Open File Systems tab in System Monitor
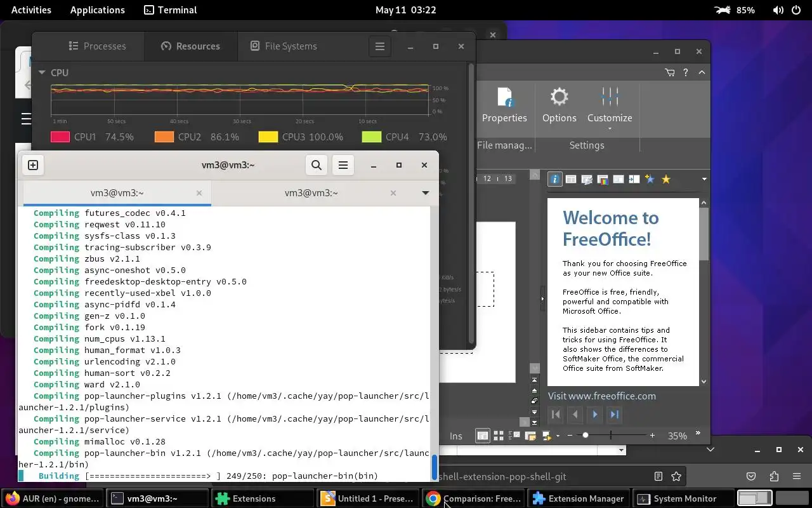The height and width of the screenshot is (508, 812). click(x=284, y=46)
